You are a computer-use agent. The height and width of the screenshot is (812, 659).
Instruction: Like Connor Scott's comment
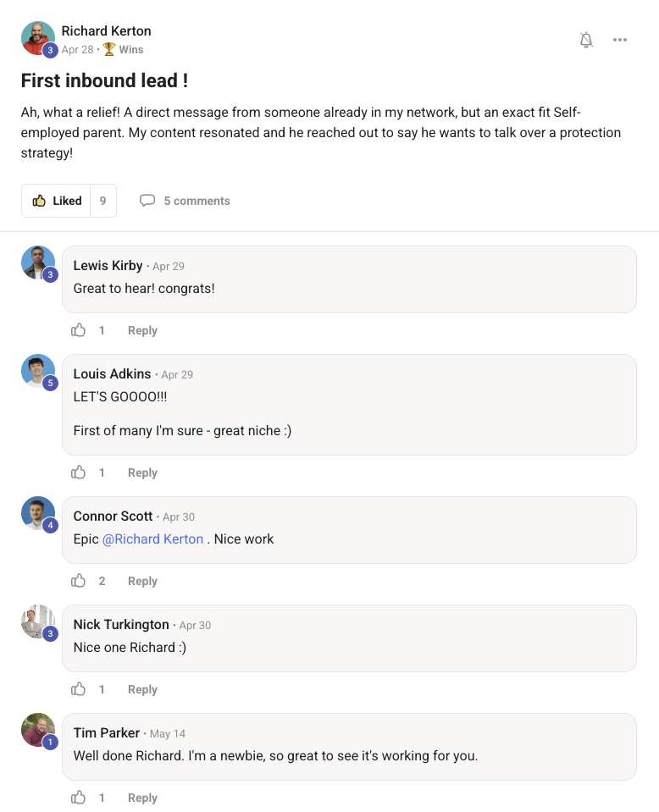78,581
